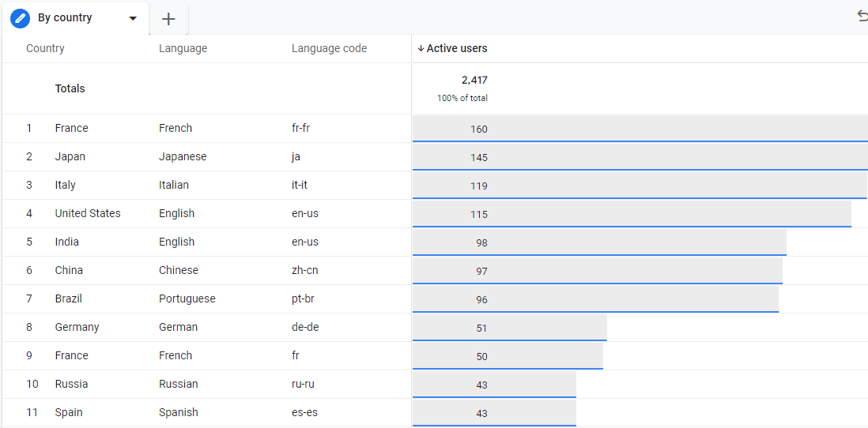Add a new tab with plus icon
Screen dimensions: 868x428
coord(168,19)
